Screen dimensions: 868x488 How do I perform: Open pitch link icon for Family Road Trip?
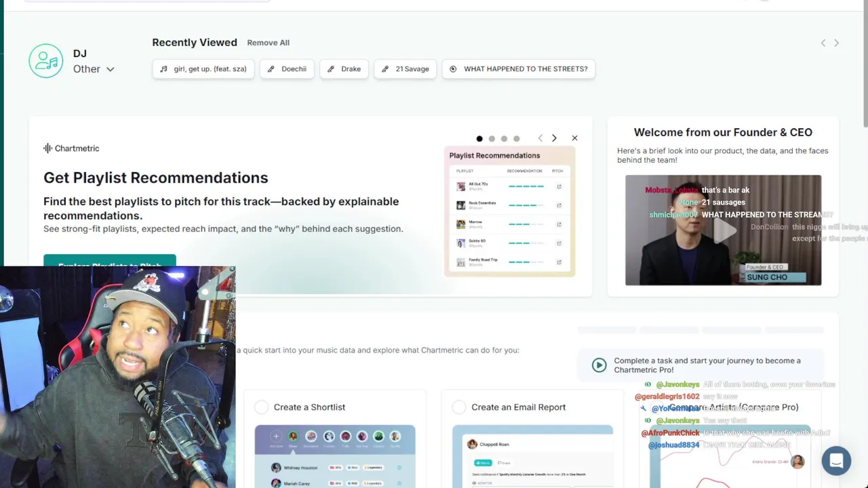pyautogui.click(x=559, y=262)
